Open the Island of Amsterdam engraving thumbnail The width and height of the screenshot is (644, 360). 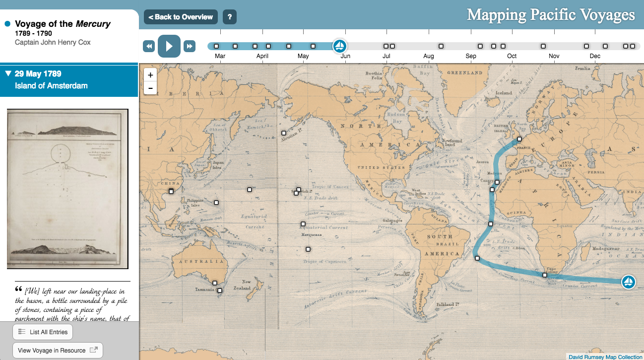click(67, 189)
